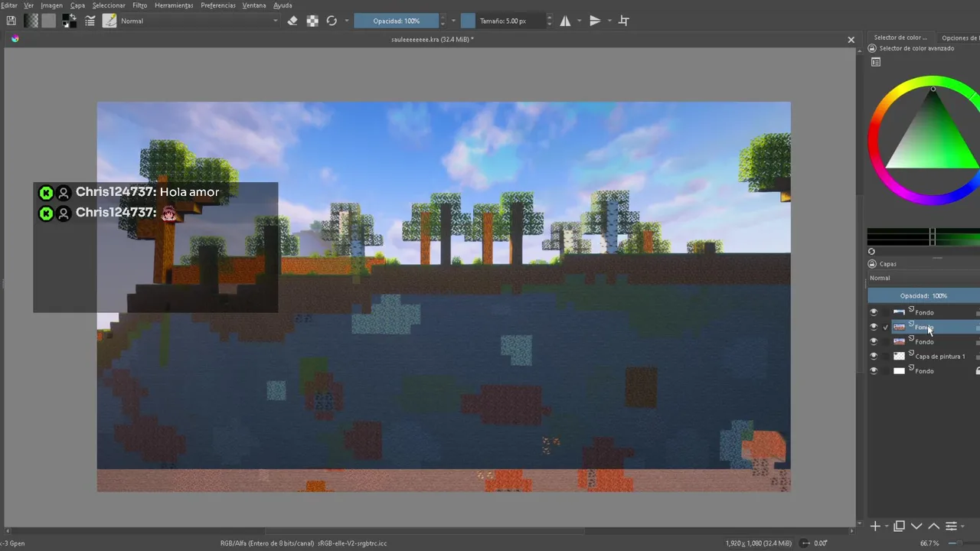The height and width of the screenshot is (551, 980).
Task: Open the Capas blending mode Normal dropdown
Action: coord(923,278)
